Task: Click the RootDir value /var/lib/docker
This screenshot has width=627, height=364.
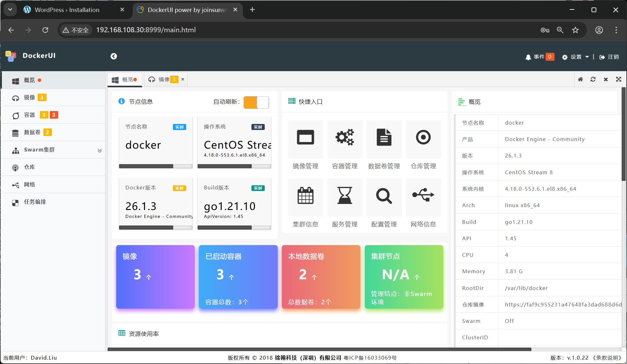Action: tap(526, 288)
